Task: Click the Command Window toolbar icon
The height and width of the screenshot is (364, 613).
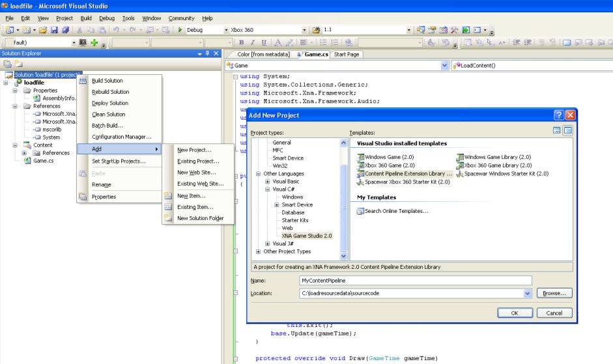Action: 477,30
